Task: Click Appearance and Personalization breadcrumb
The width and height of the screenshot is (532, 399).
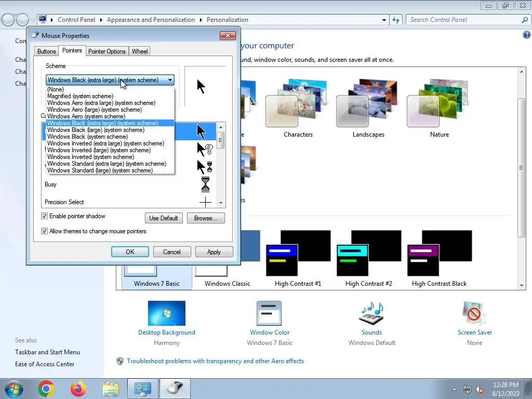Action: [151, 20]
